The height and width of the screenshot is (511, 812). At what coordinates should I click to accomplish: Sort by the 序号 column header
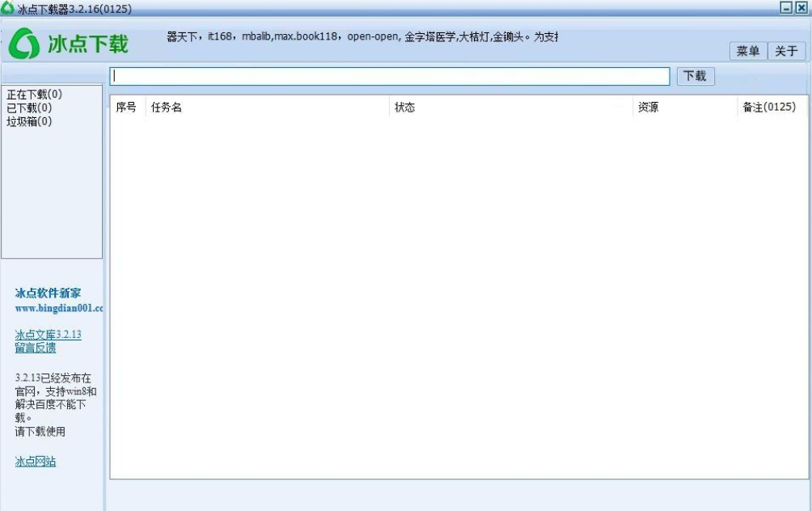126,108
